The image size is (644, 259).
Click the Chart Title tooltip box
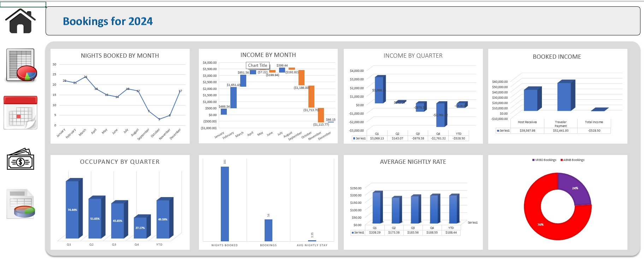pyautogui.click(x=258, y=65)
